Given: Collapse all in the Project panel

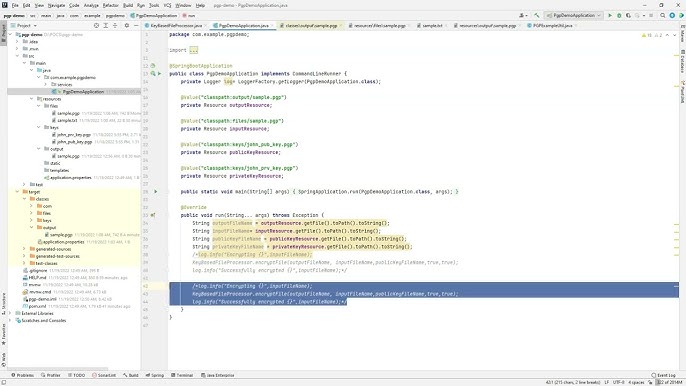Looking at the screenshot, I should point(115,26).
